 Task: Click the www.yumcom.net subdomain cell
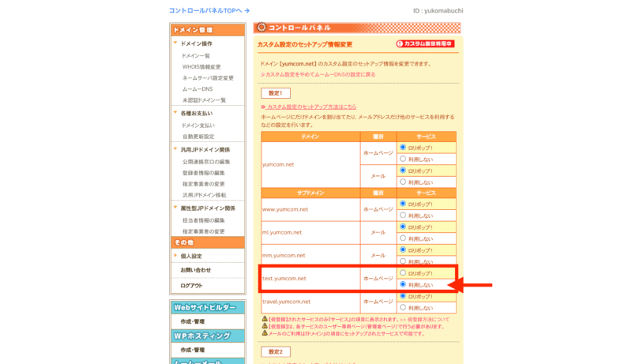coord(310,209)
